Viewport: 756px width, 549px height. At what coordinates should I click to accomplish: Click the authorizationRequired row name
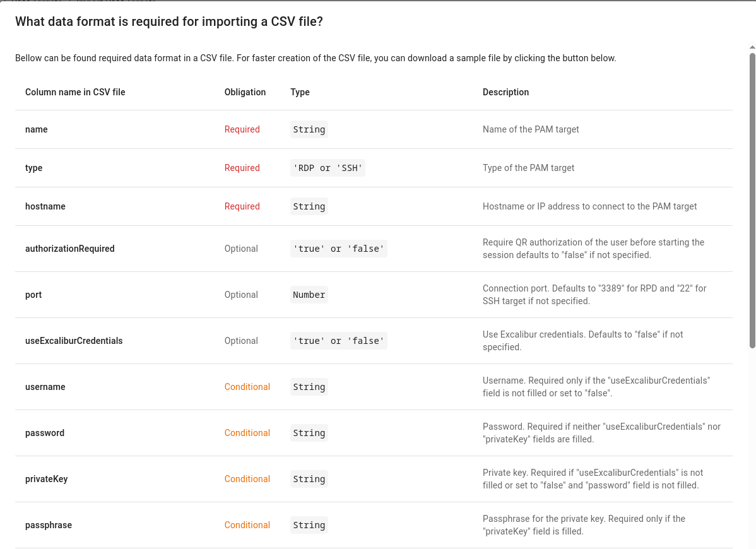(x=70, y=249)
